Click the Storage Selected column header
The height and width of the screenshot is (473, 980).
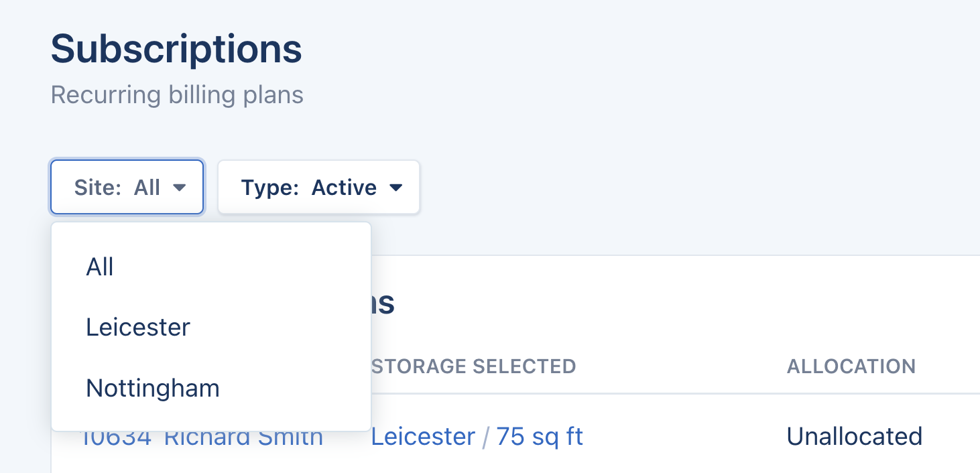[473, 366]
